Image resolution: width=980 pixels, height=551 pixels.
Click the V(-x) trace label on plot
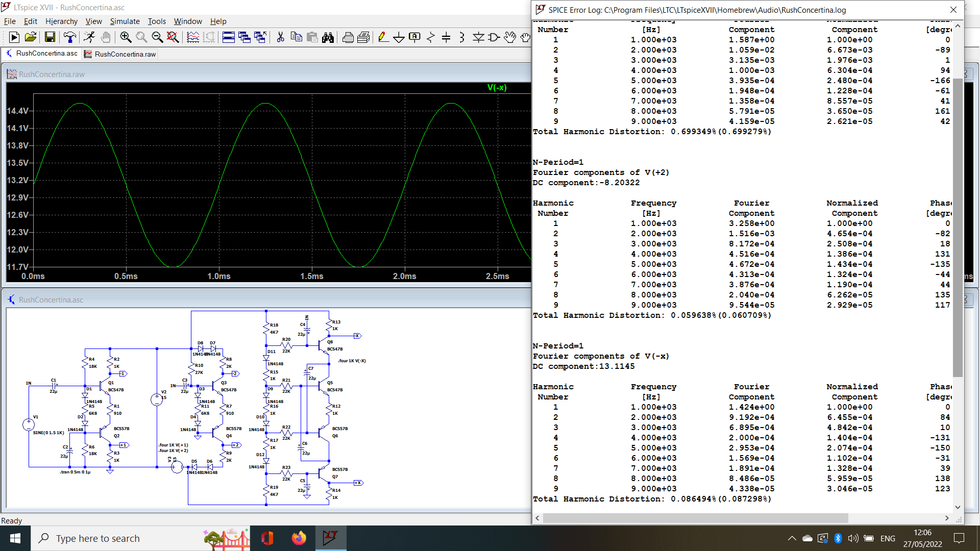click(x=497, y=88)
